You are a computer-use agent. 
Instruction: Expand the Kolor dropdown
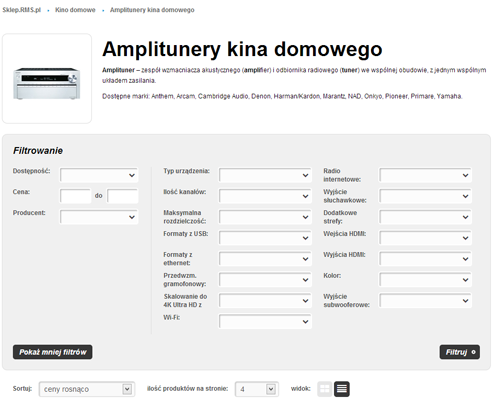tap(425, 280)
